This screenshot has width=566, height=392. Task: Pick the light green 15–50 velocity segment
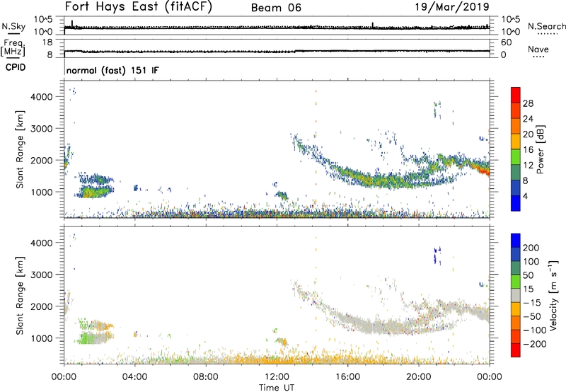516,282
